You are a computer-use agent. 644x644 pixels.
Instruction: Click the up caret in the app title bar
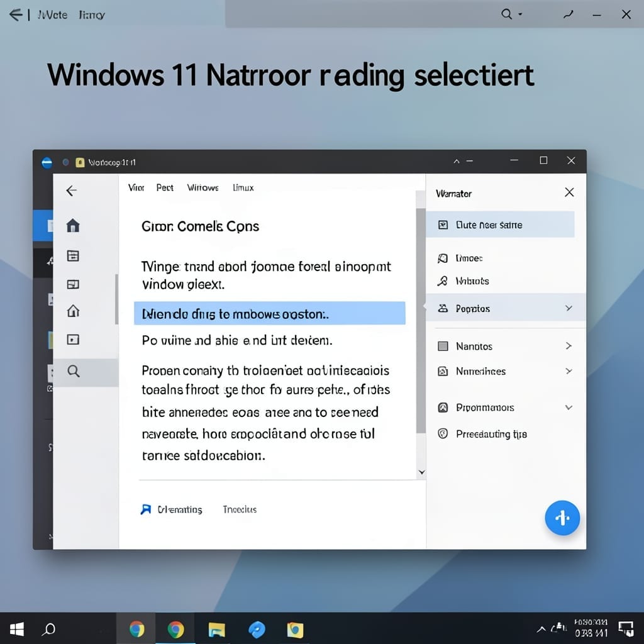point(457,162)
